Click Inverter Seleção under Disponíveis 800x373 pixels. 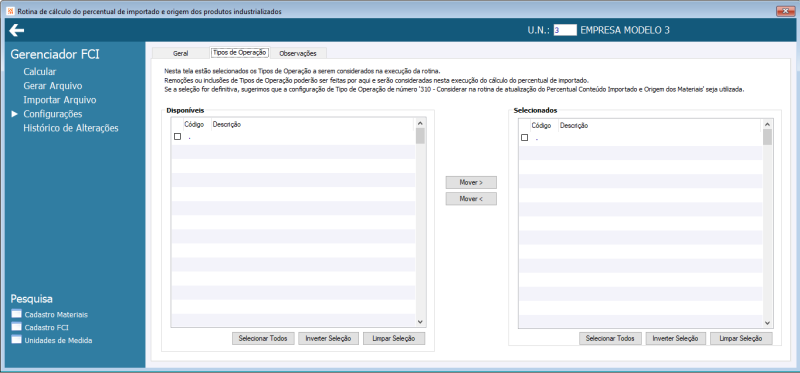point(329,338)
